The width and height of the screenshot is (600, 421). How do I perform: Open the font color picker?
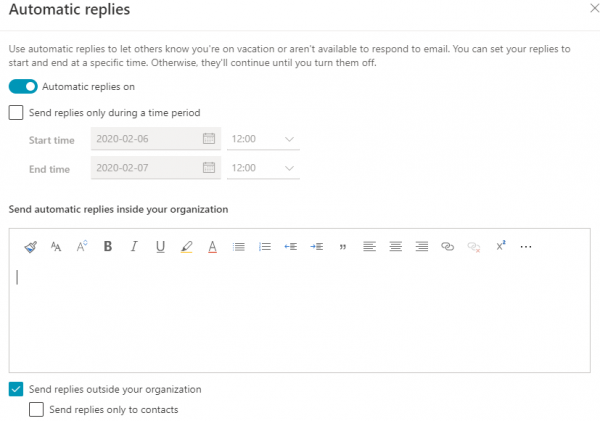[212, 246]
